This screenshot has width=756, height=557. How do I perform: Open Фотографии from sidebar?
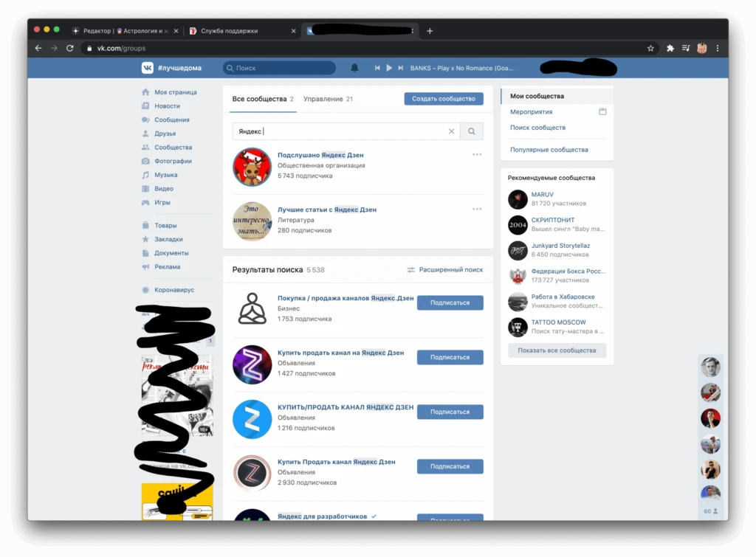173,161
